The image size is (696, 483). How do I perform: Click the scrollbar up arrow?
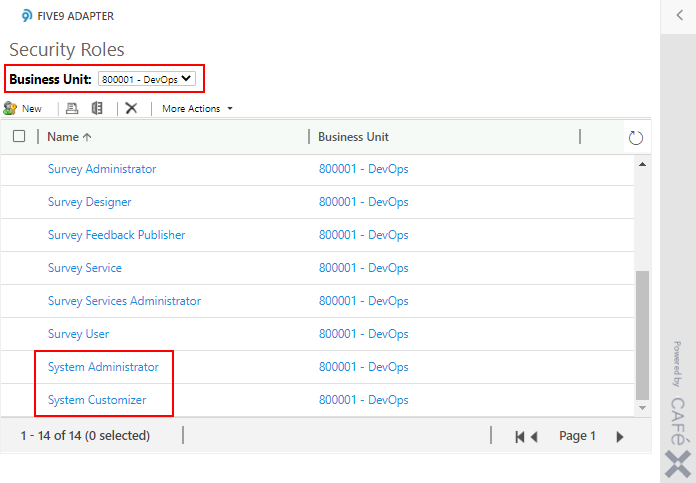(x=642, y=163)
